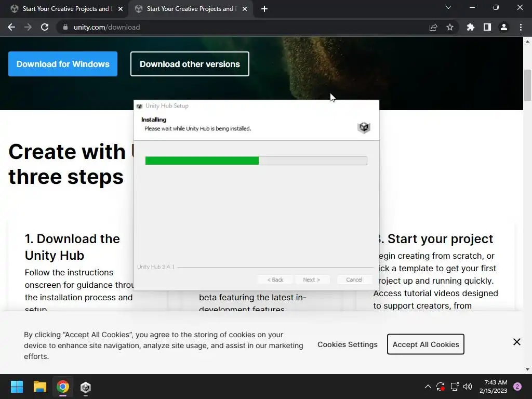The width and height of the screenshot is (532, 399).
Task: Open the Chrome extensions puzzle icon
Action: (471, 27)
